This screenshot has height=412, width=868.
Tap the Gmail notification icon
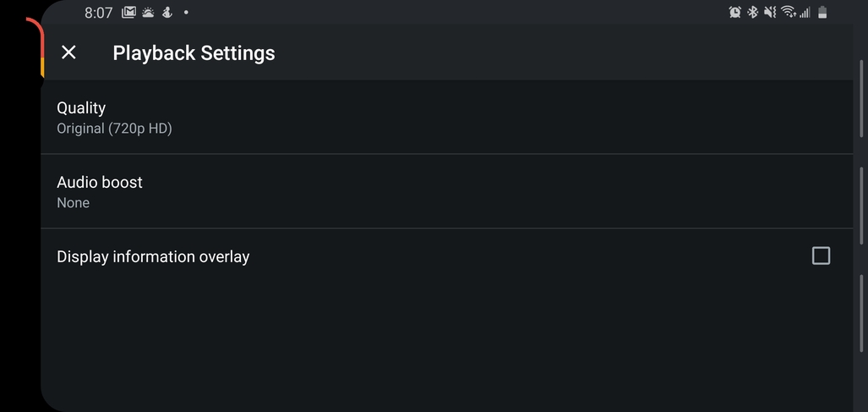(128, 13)
